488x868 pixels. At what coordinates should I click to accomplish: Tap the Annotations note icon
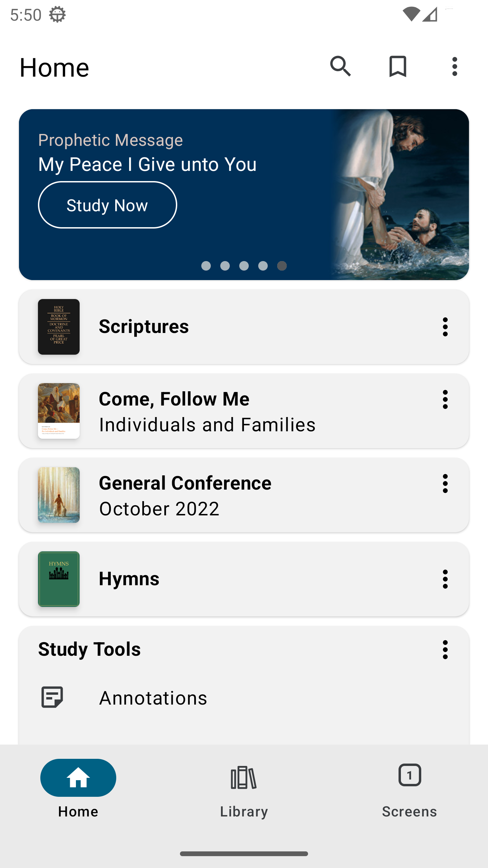point(52,697)
